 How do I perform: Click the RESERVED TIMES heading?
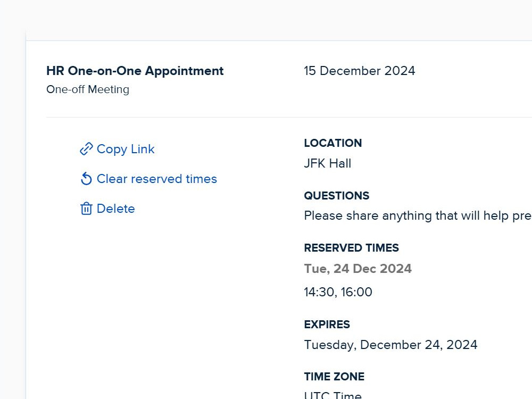352,248
